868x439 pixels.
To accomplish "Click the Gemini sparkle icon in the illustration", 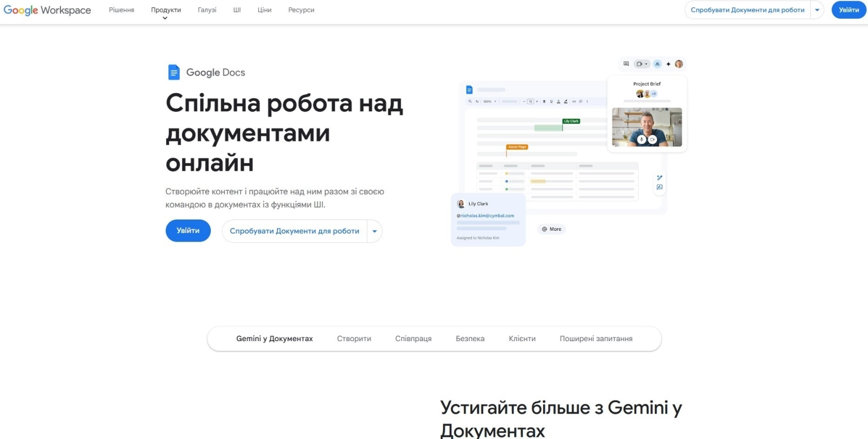I will click(x=669, y=64).
